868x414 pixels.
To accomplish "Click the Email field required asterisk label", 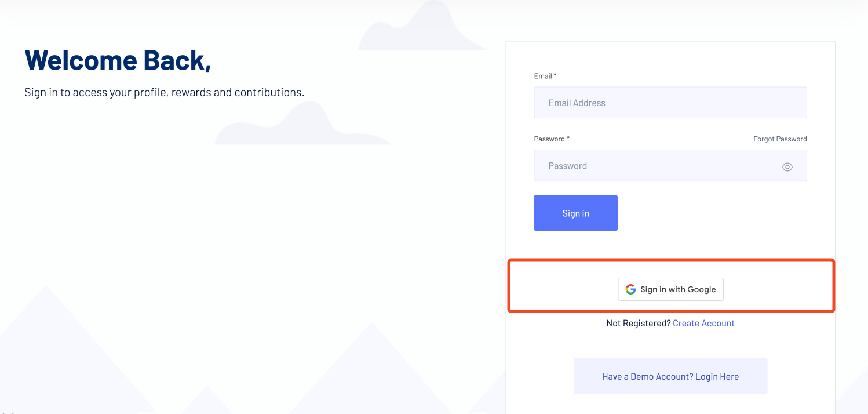I will coord(544,76).
